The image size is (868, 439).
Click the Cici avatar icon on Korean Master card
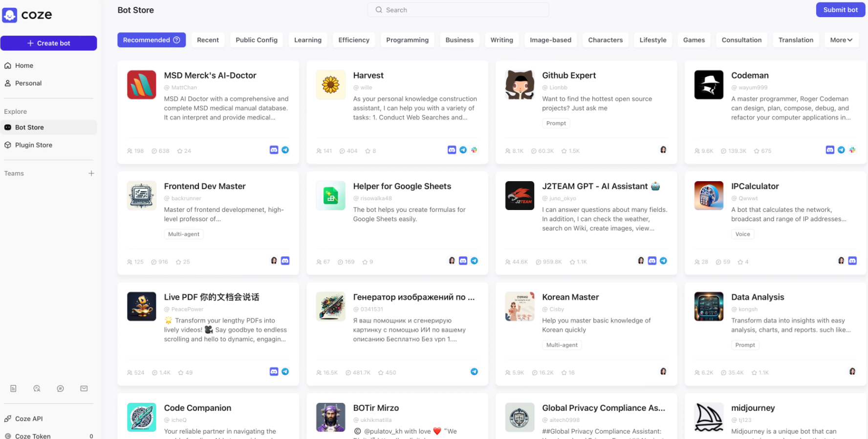pyautogui.click(x=663, y=372)
